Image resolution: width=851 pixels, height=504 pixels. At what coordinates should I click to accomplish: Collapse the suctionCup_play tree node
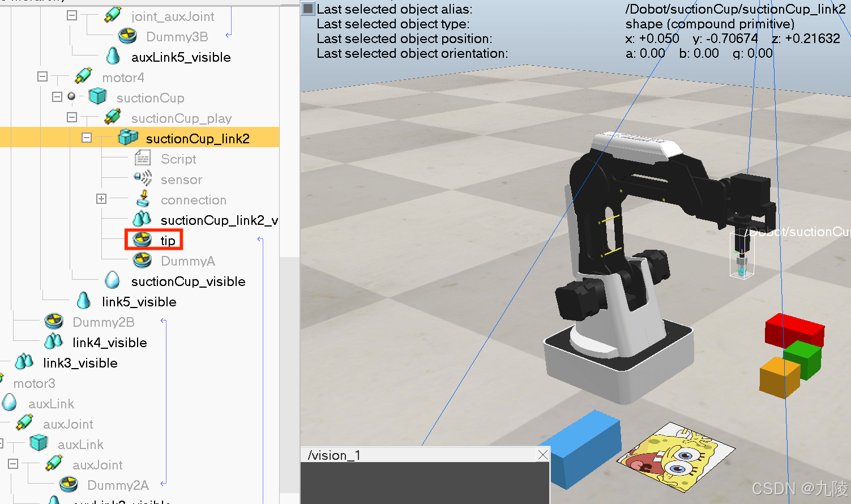pos(72,118)
